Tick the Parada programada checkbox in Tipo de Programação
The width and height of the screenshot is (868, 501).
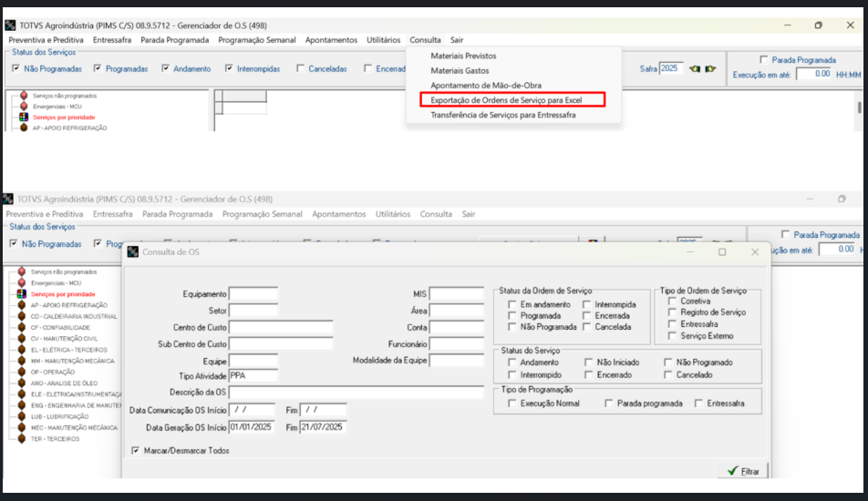(x=609, y=404)
